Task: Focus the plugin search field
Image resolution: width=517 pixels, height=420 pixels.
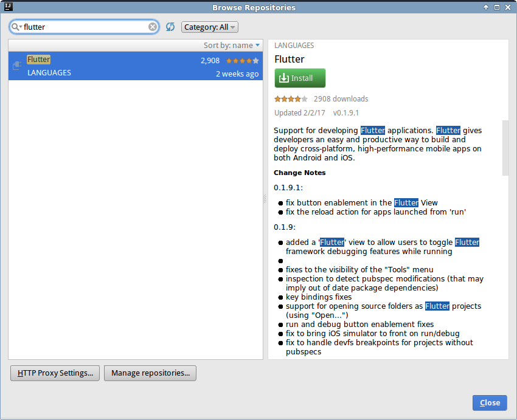Action: (x=84, y=27)
